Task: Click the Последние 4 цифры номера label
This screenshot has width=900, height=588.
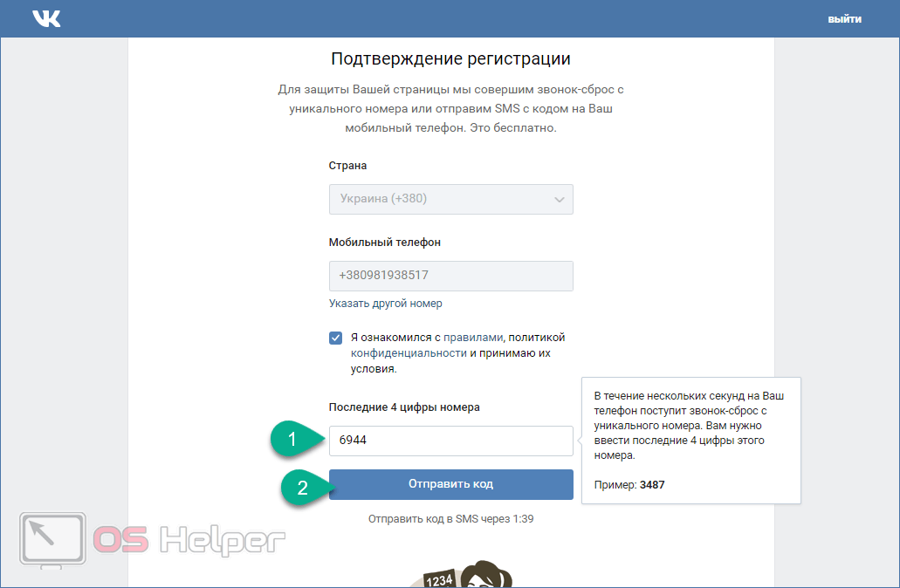Action: pyautogui.click(x=404, y=407)
